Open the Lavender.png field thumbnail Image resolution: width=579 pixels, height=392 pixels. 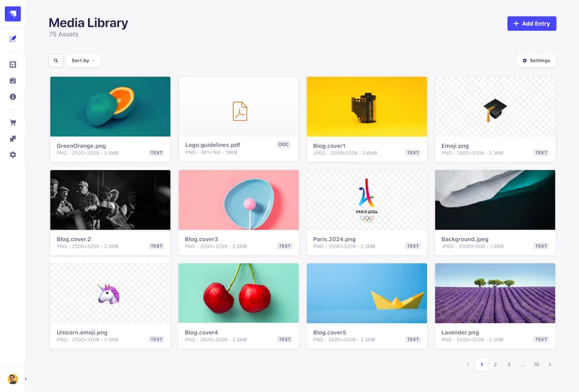(495, 293)
